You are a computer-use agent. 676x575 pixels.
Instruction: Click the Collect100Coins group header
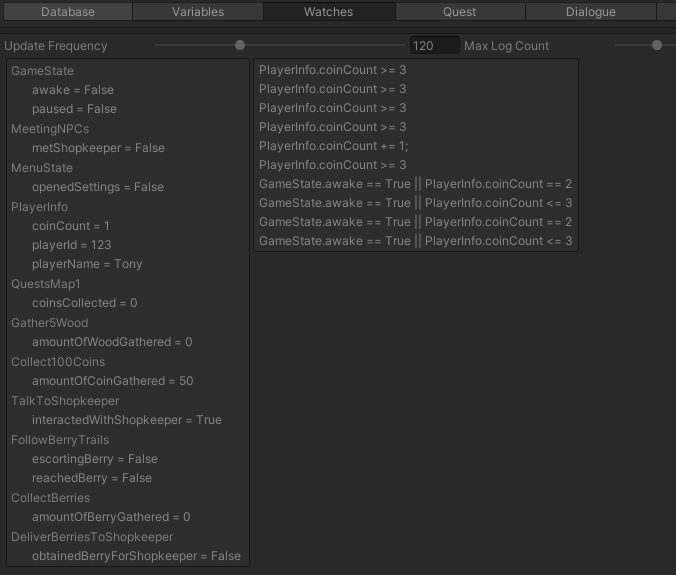coord(58,362)
